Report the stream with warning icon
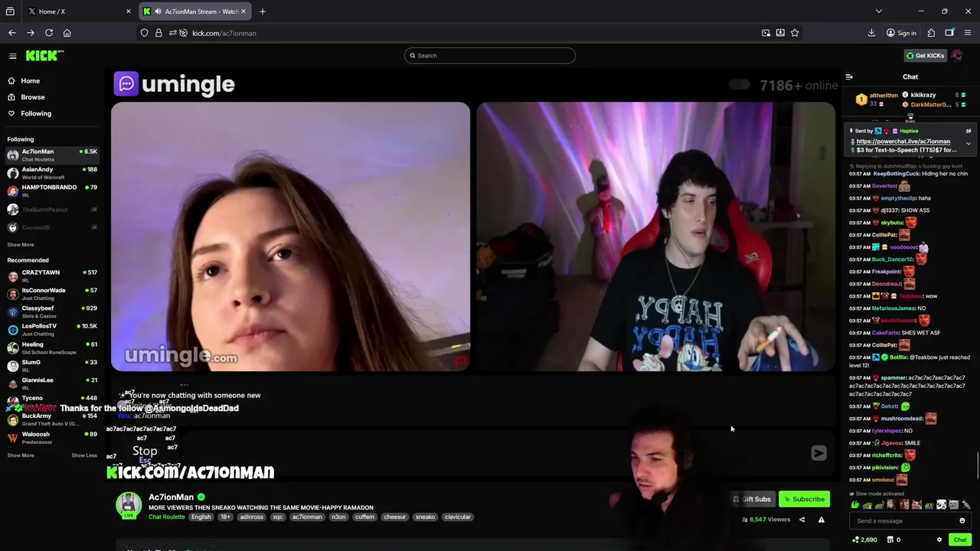The width and height of the screenshot is (980, 551). click(821, 520)
